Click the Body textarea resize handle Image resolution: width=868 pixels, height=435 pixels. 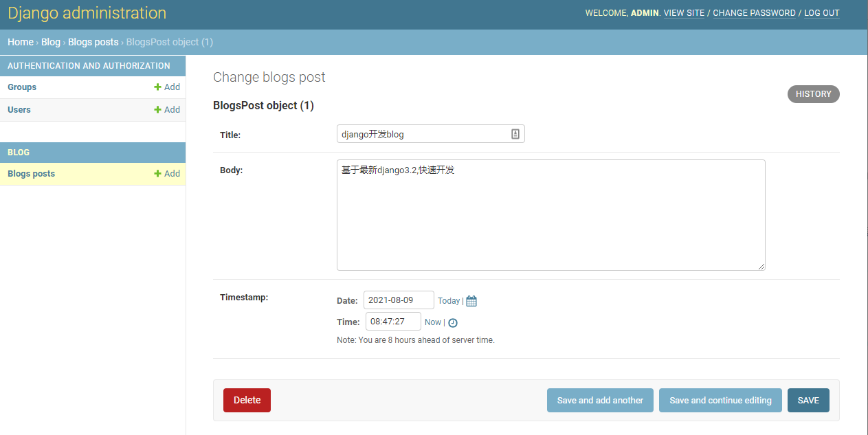pos(761,267)
